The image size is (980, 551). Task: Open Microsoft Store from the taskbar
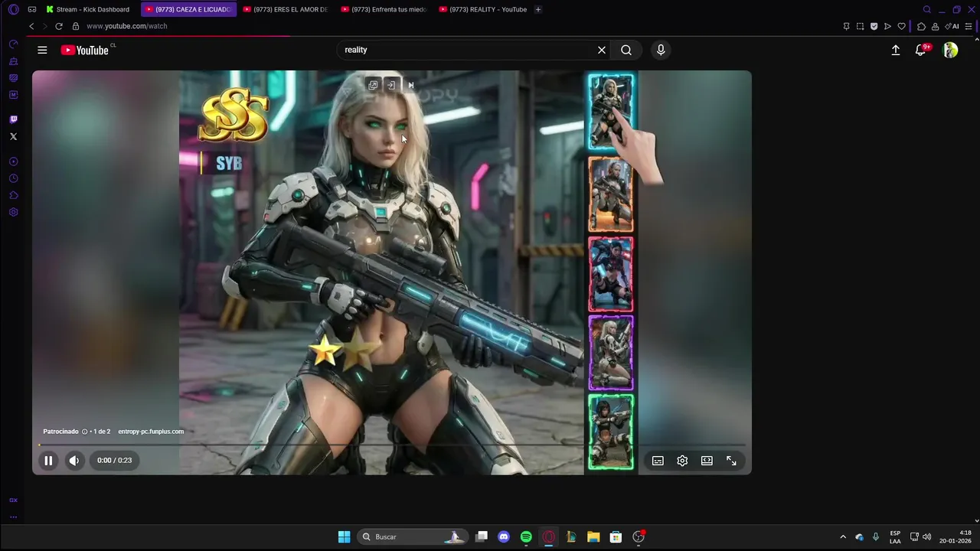click(616, 536)
